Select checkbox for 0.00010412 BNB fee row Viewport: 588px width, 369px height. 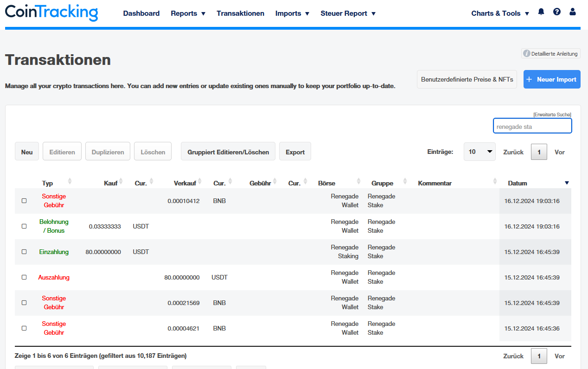point(24,201)
